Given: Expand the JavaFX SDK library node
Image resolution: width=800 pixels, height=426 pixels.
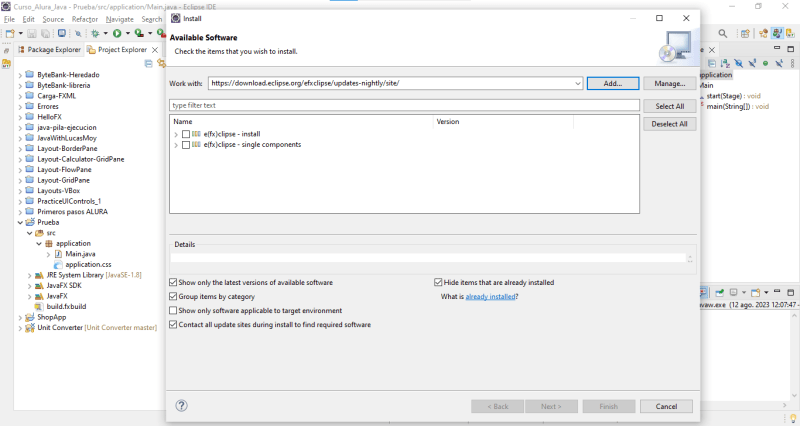Looking at the screenshot, I should (30, 286).
